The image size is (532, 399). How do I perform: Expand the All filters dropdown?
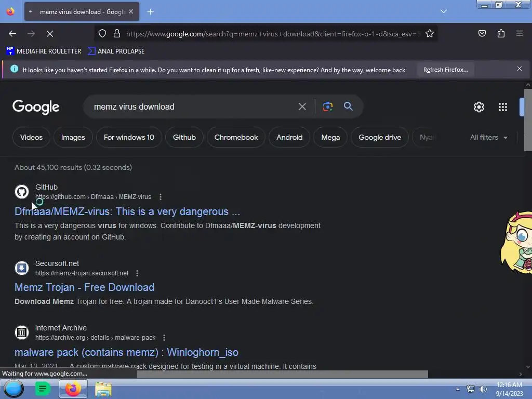(x=488, y=137)
